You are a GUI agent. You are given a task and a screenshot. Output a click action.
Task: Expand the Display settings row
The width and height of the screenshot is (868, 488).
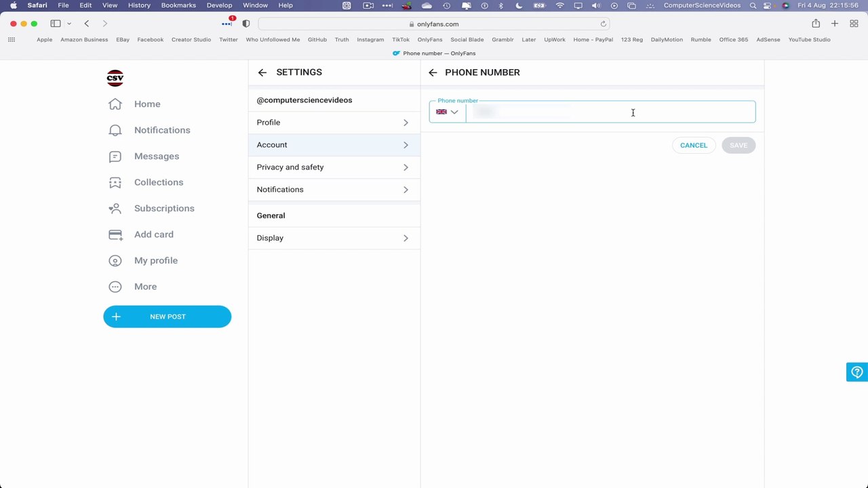(x=334, y=238)
